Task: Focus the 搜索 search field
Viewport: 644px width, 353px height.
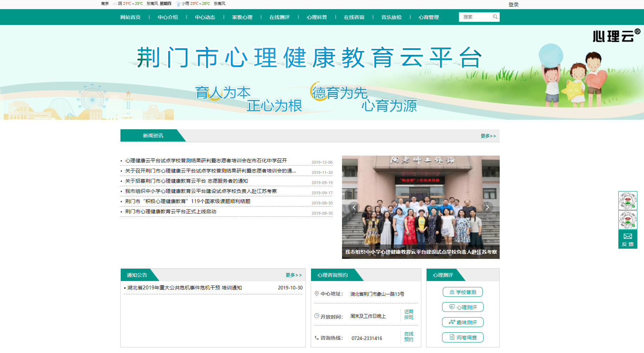Action: click(476, 17)
